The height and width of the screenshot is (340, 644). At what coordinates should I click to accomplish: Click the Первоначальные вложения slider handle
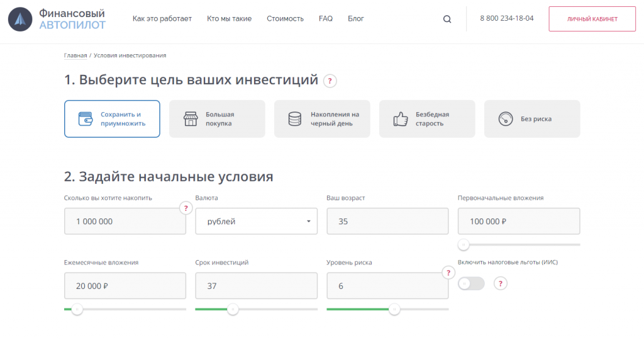[x=464, y=245]
